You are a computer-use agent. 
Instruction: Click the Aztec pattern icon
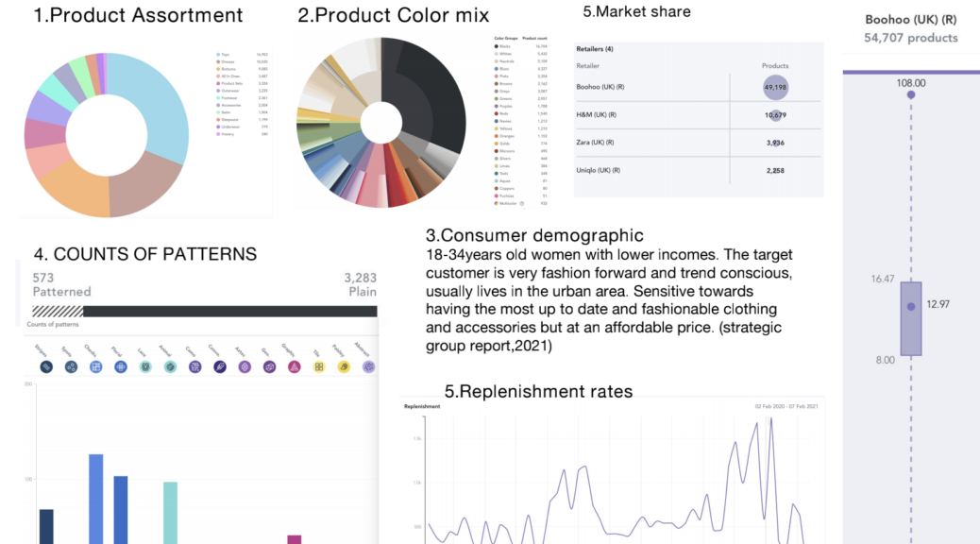click(x=245, y=367)
